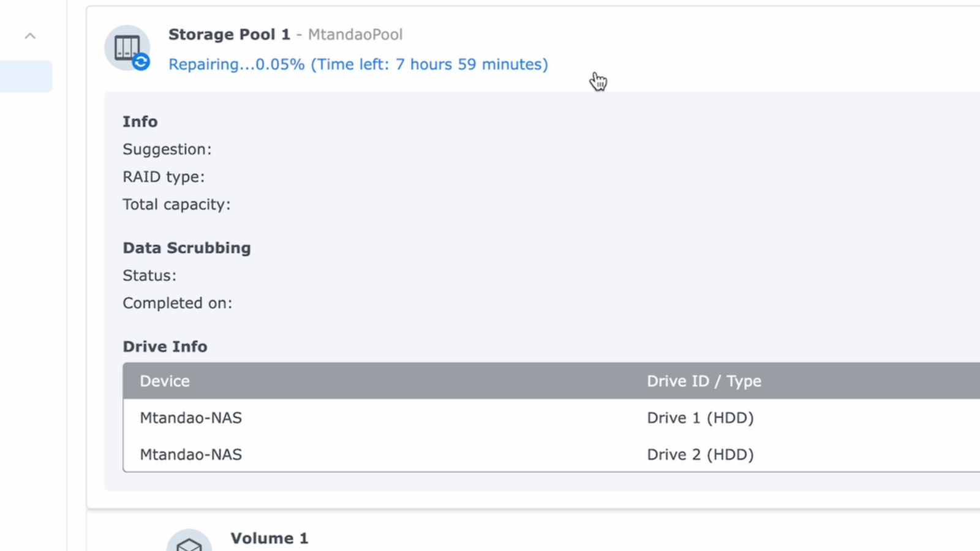The height and width of the screenshot is (551, 980).
Task: Click the storage icon next to Volume 1
Action: 189,542
